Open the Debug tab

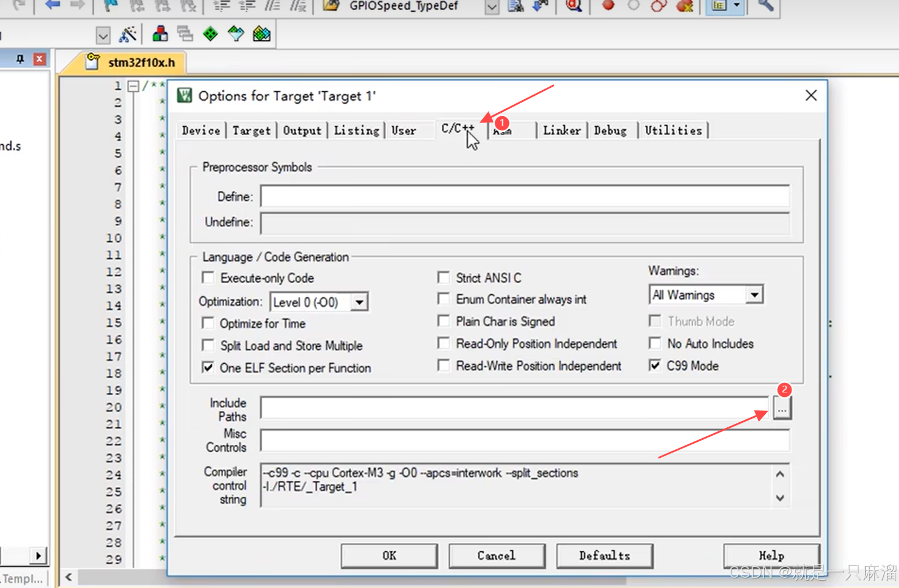point(610,130)
